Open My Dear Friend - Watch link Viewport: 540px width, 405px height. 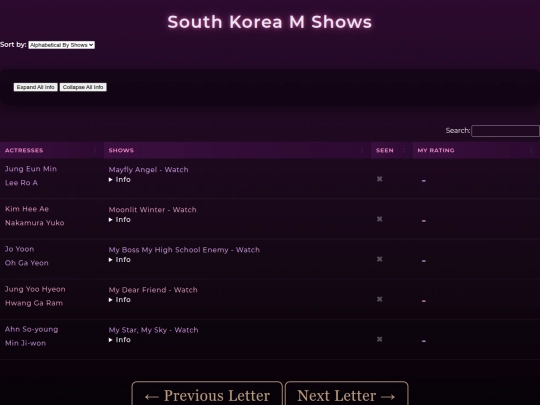click(x=153, y=290)
